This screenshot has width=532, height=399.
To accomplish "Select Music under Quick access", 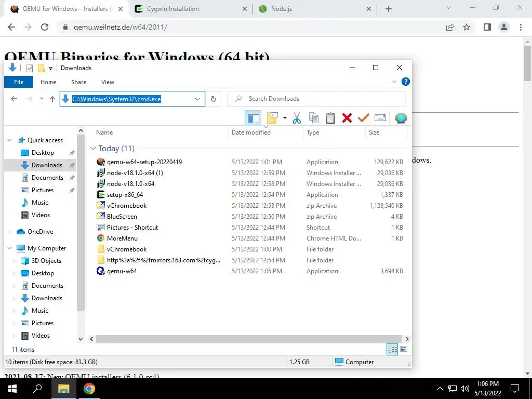I will click(39, 203).
